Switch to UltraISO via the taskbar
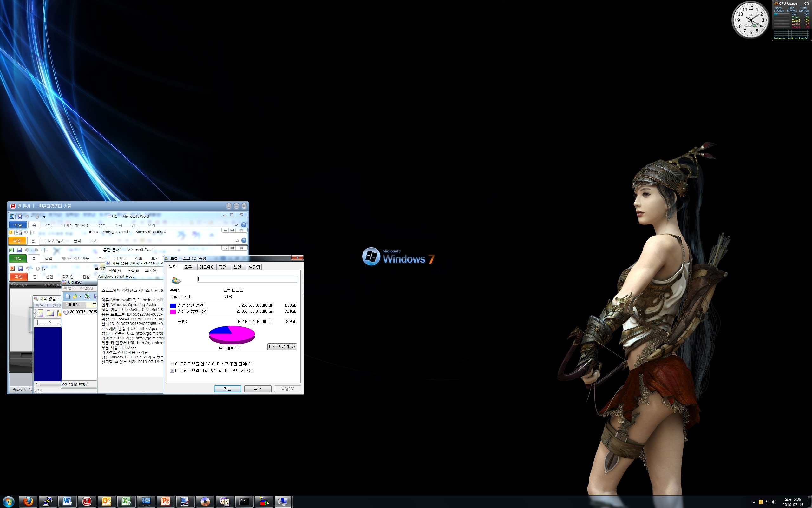 coord(205,502)
